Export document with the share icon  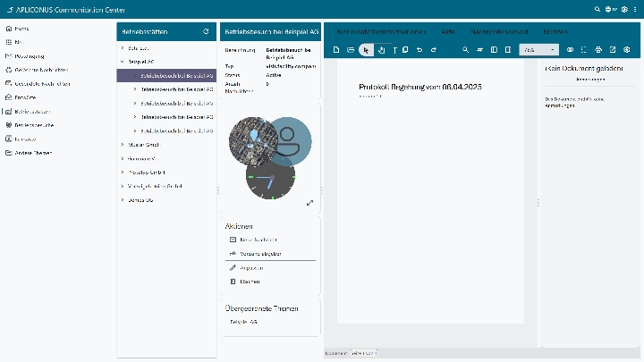click(613, 50)
